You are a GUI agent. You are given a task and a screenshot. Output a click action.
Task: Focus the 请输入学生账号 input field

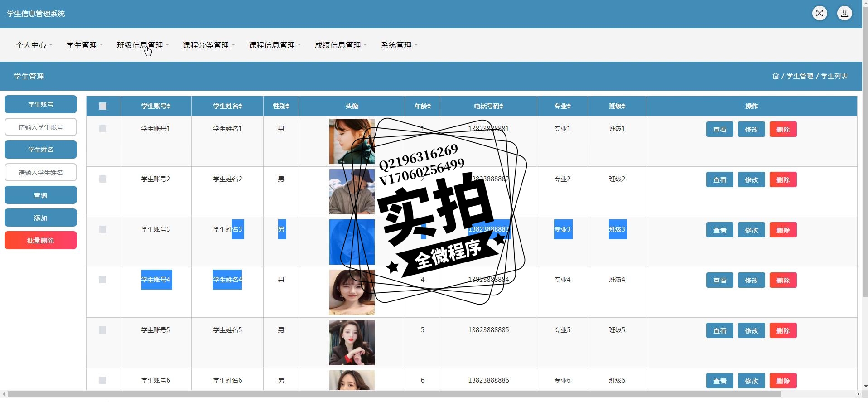click(41, 127)
